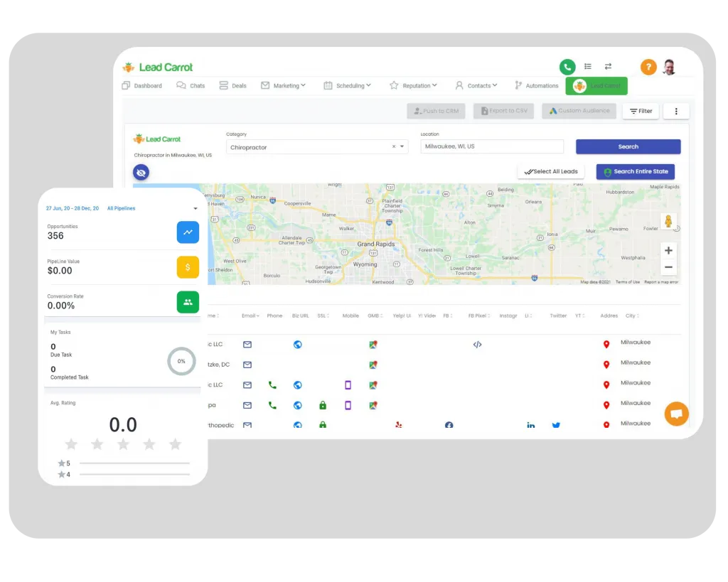Sort by the GMB column header

(375, 316)
